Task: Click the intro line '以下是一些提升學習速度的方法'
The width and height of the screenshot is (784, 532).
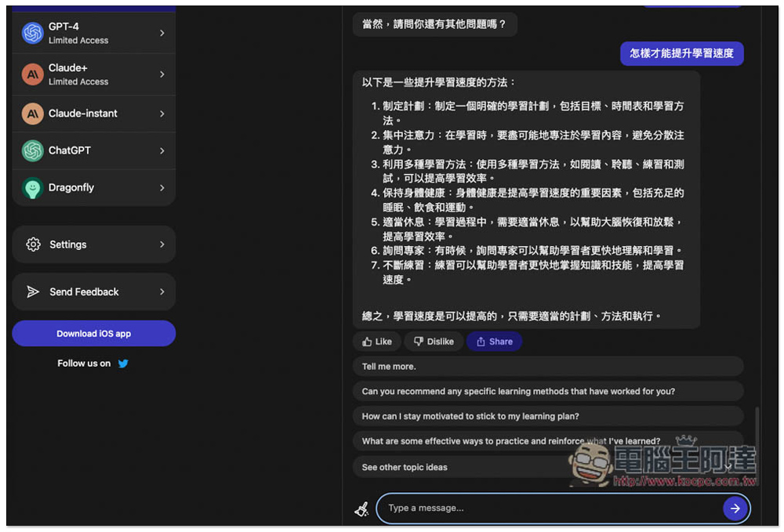Action: pyautogui.click(x=438, y=82)
